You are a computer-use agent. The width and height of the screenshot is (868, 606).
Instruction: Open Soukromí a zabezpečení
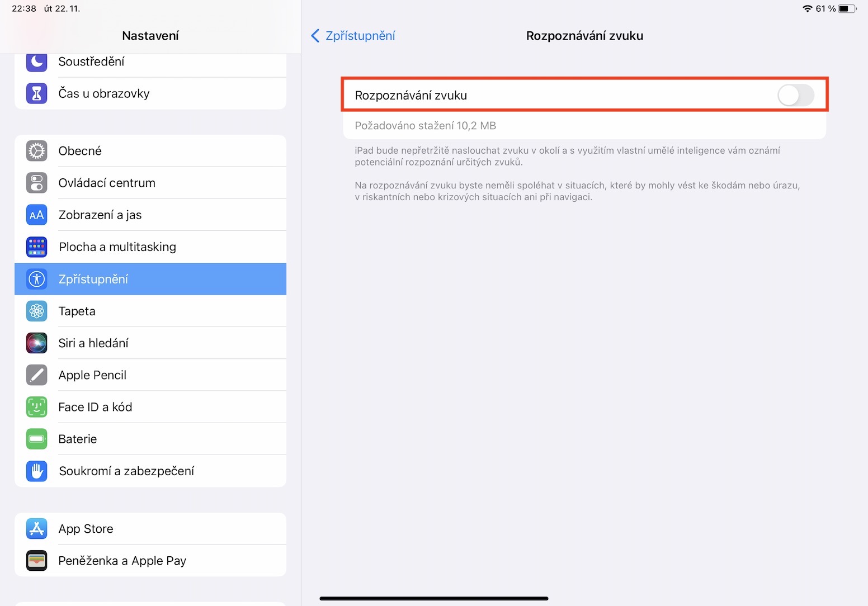150,471
